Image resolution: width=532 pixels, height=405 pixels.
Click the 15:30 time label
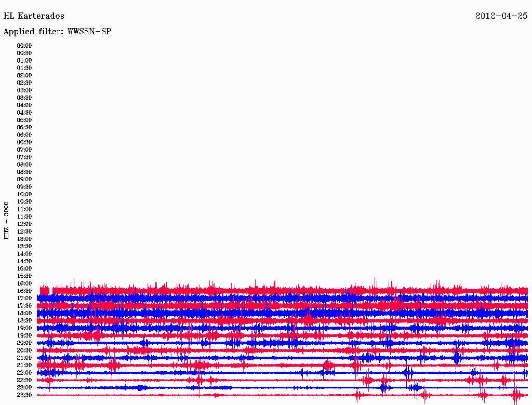[x=24, y=276]
